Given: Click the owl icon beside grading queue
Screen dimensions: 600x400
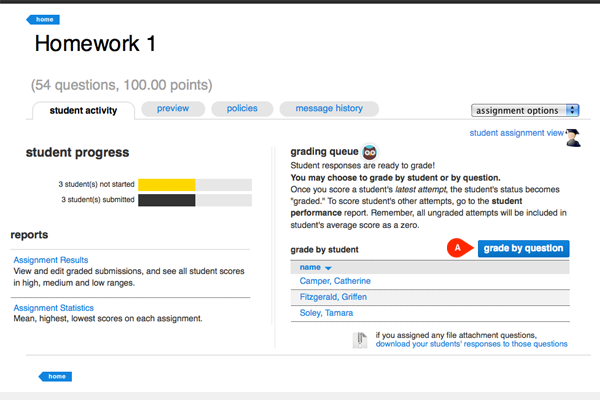Looking at the screenshot, I should (369, 151).
